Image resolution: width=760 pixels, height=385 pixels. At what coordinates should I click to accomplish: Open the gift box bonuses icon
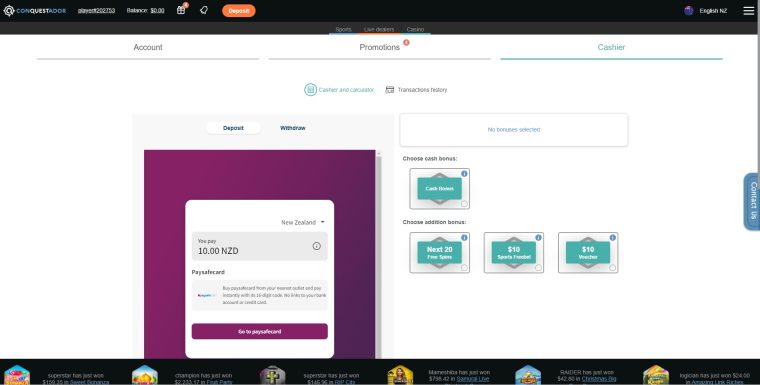pyautogui.click(x=181, y=10)
